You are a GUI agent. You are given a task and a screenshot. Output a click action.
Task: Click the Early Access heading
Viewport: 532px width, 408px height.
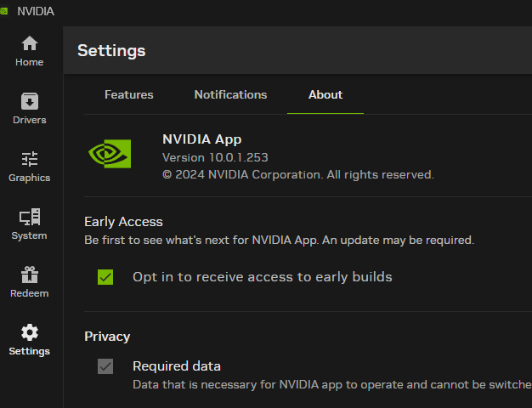(123, 222)
